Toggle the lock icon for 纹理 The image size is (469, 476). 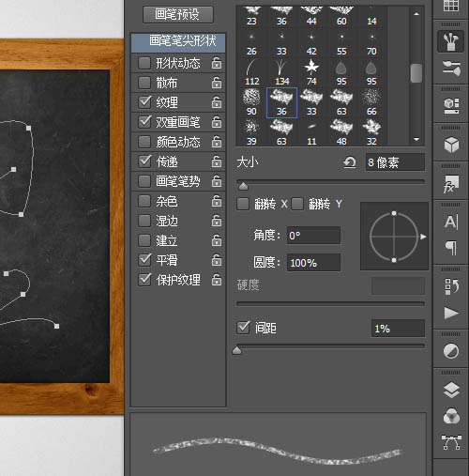[x=217, y=102]
